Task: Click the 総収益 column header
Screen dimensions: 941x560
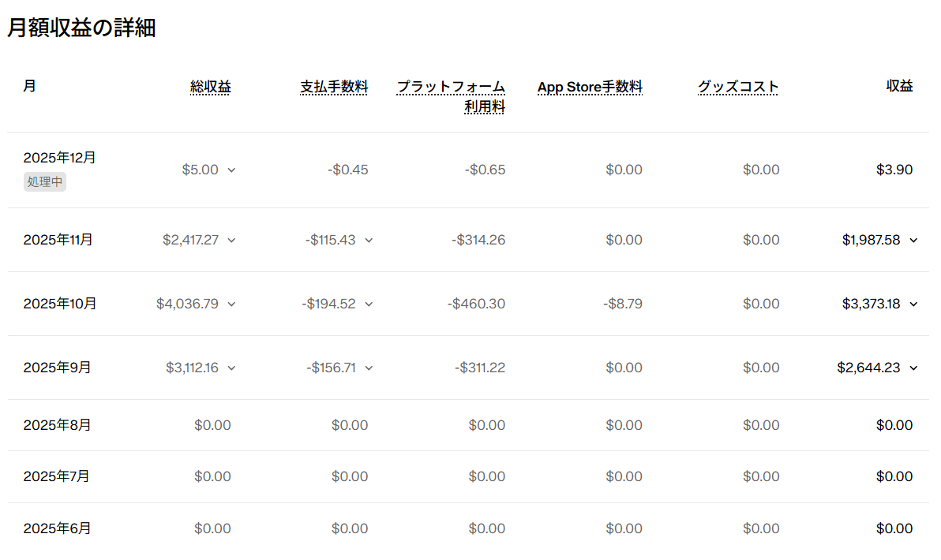Action: (211, 87)
